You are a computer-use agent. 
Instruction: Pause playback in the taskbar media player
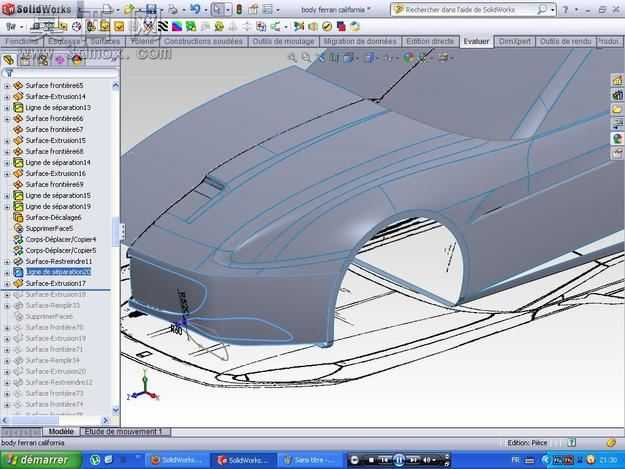(x=398, y=460)
